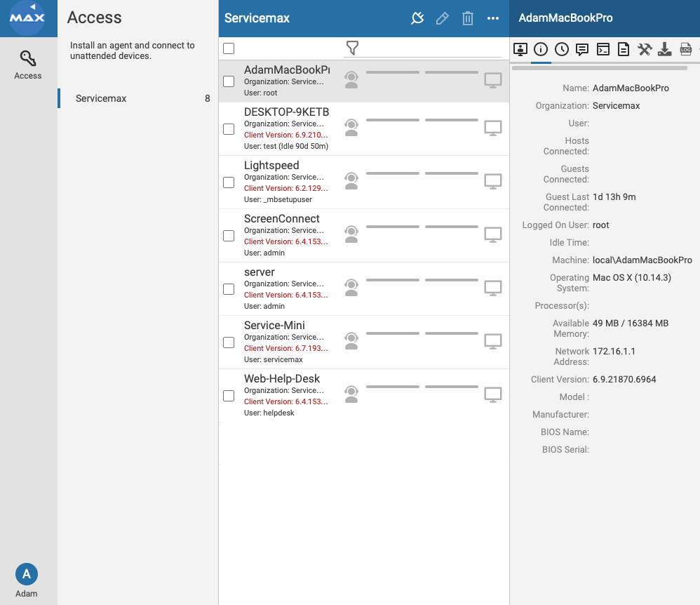Viewport: 700px width, 605px height.
Task: Select the Web-Help-Desk session name
Action: tap(282, 378)
